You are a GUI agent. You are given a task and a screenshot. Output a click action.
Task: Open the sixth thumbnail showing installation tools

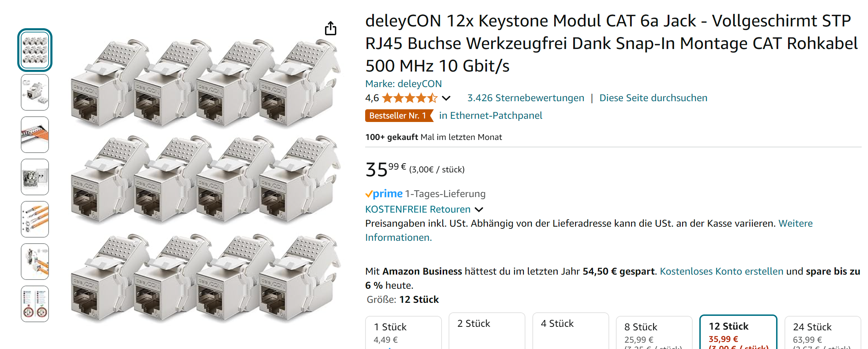(35, 262)
